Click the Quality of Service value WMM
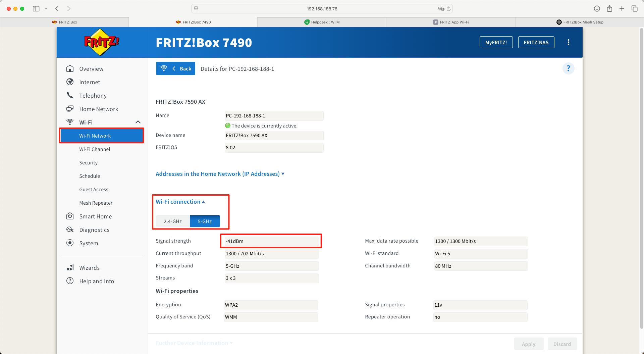Screen dimensions: 644x354 click(271, 317)
